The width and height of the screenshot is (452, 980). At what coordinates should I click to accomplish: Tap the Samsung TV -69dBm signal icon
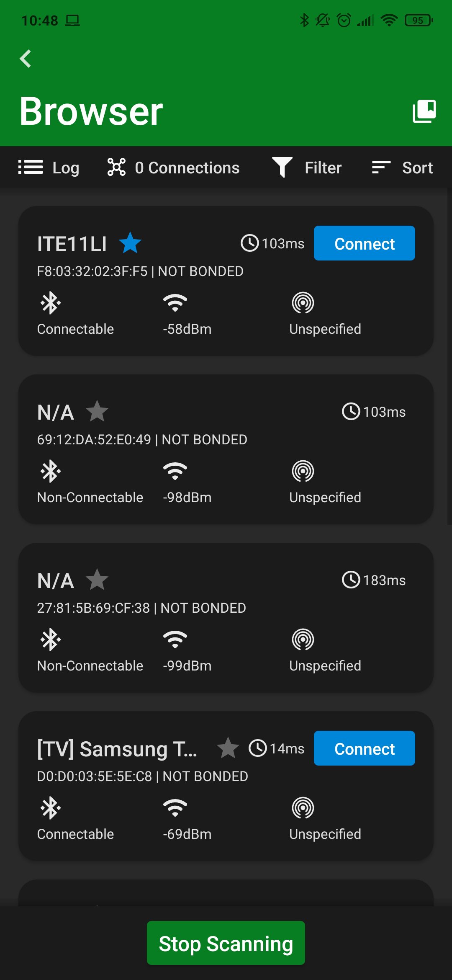pos(175,808)
